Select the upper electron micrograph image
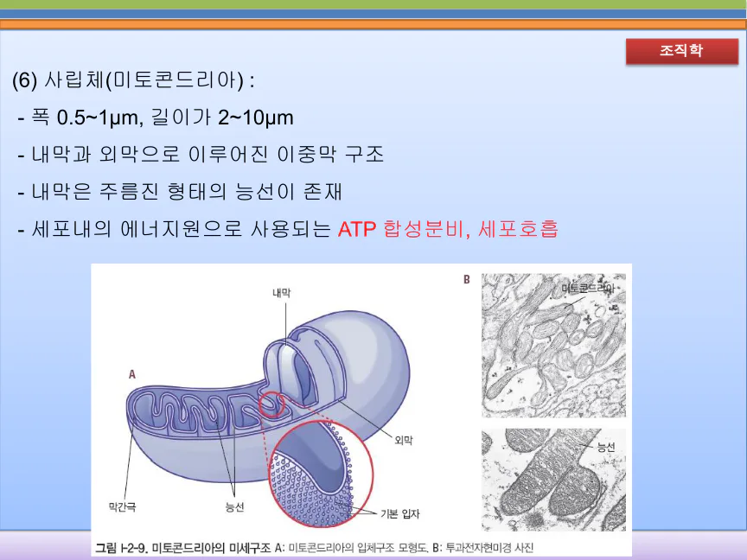Screen dimensions: 747x560 (x=552, y=346)
